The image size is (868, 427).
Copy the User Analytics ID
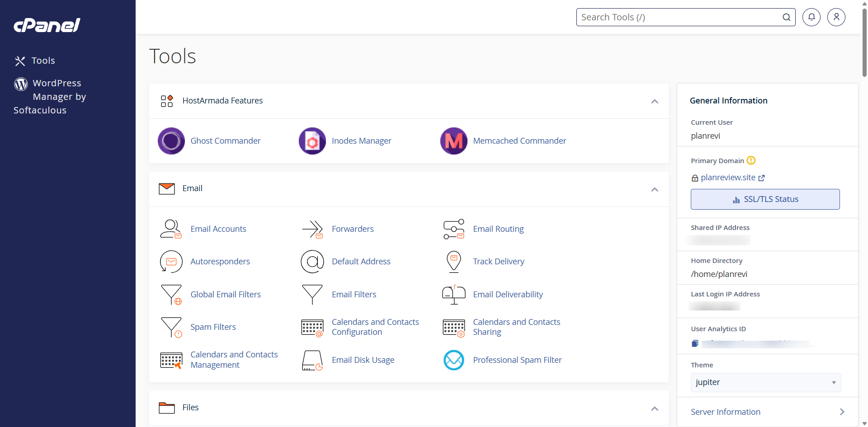(x=695, y=343)
